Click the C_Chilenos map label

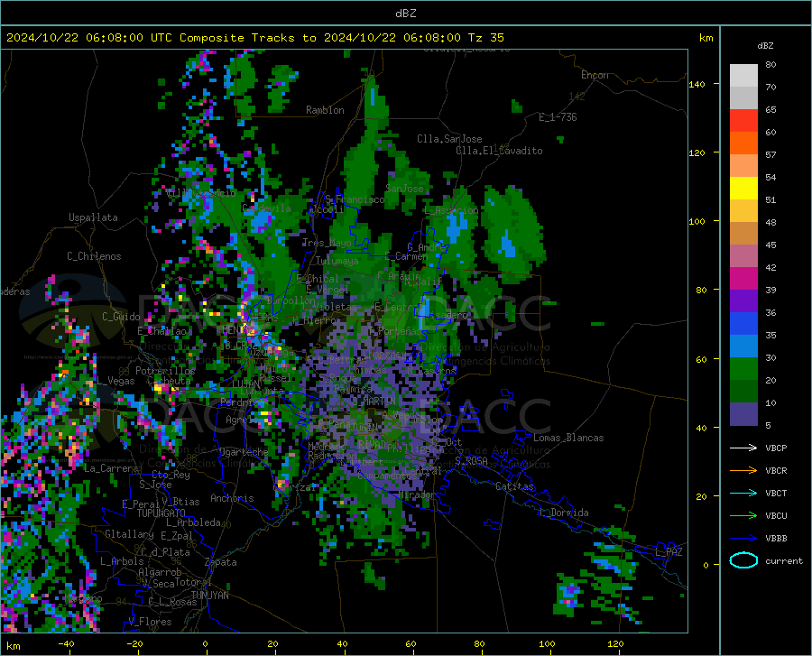[x=94, y=256]
